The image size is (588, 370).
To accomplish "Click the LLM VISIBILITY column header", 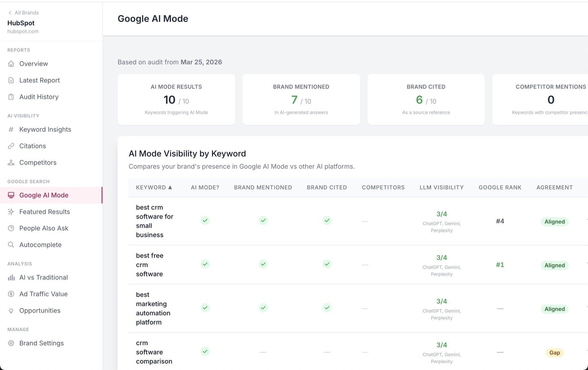I will click(442, 187).
